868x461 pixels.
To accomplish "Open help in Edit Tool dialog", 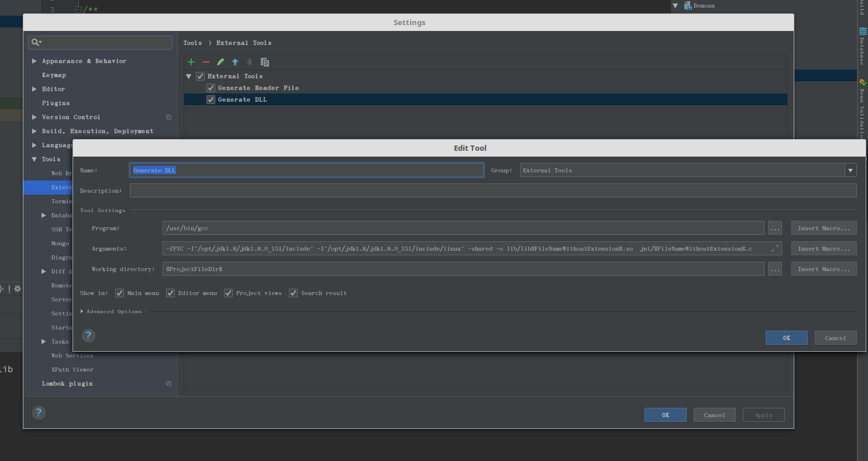I will pos(88,335).
